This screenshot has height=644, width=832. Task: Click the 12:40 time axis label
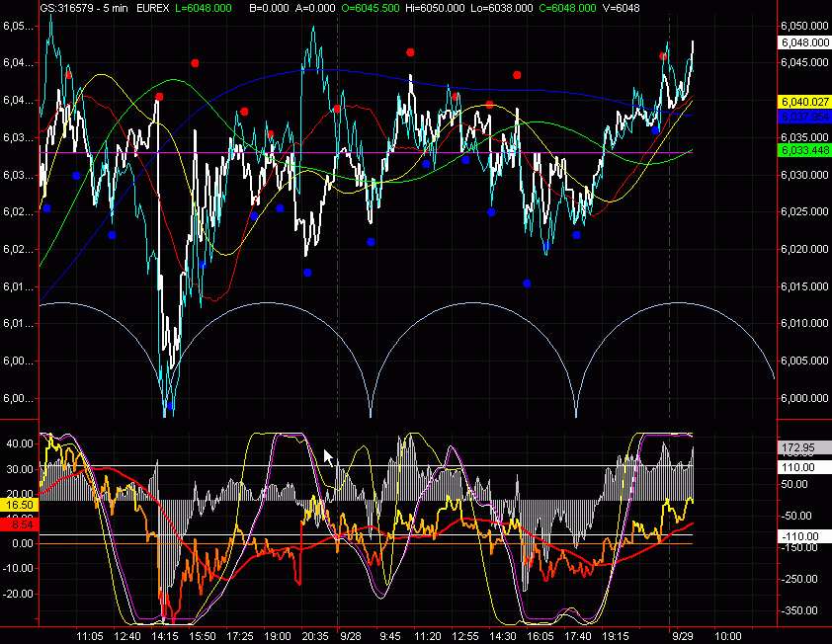pos(127,636)
